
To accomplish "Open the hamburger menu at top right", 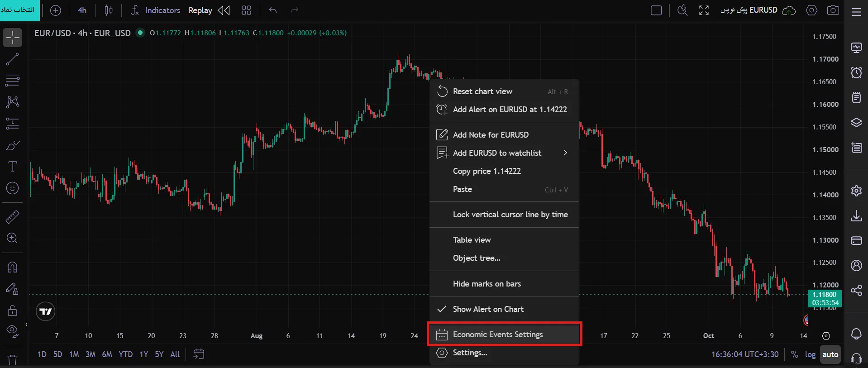I will tap(856, 12).
